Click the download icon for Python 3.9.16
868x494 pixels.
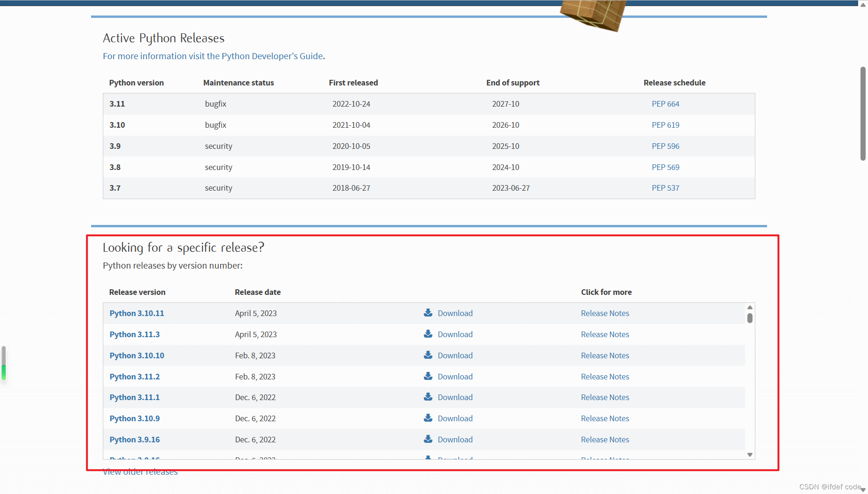428,439
